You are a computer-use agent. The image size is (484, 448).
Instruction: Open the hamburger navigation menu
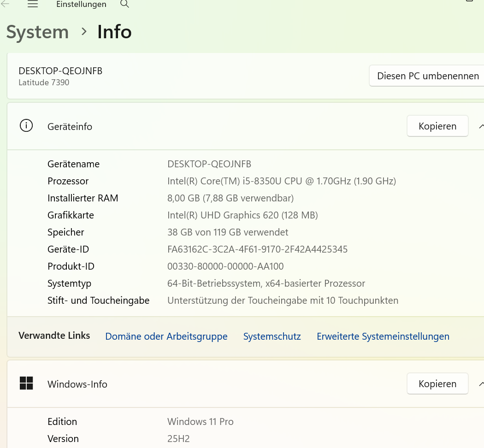coord(33,4)
